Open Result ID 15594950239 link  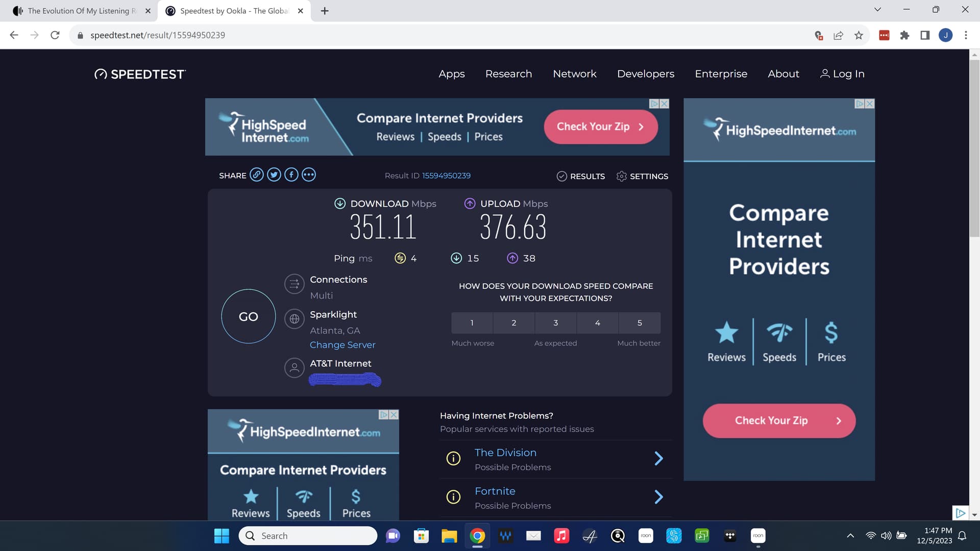pos(446,176)
